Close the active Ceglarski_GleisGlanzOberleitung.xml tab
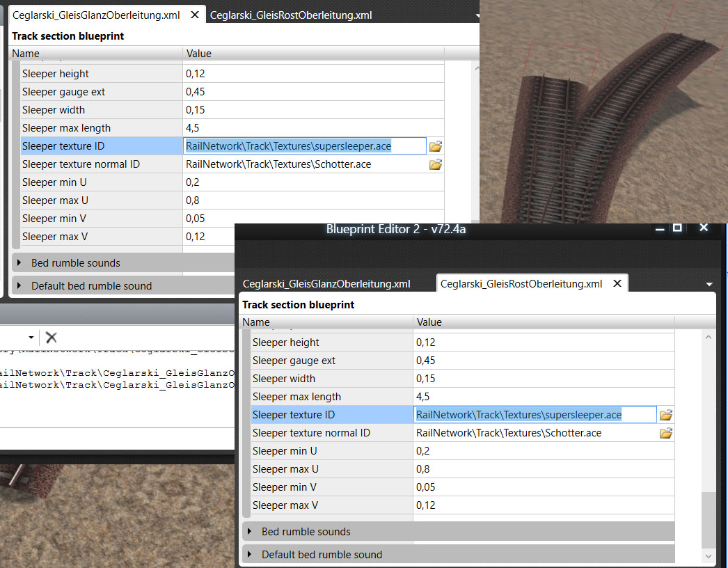 195,15
